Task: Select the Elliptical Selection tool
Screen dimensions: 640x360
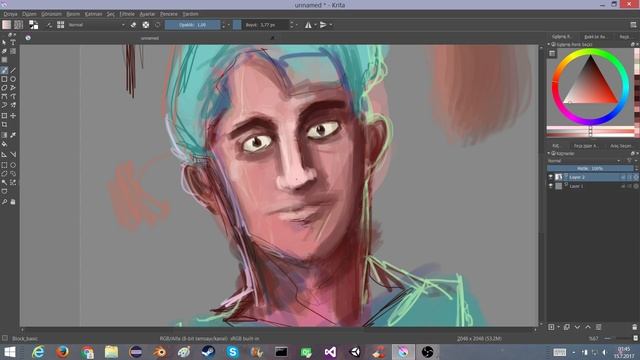Action: 13,165
